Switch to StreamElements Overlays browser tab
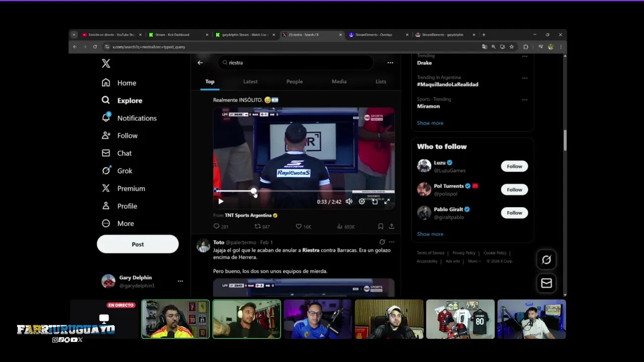The image size is (644, 362). click(x=378, y=35)
